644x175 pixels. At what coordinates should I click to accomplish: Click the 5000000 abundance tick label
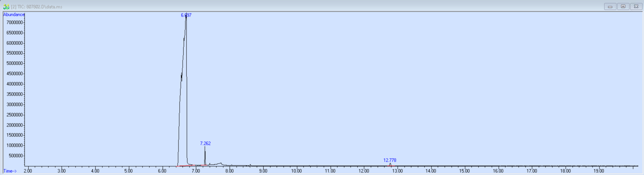[x=15, y=63]
